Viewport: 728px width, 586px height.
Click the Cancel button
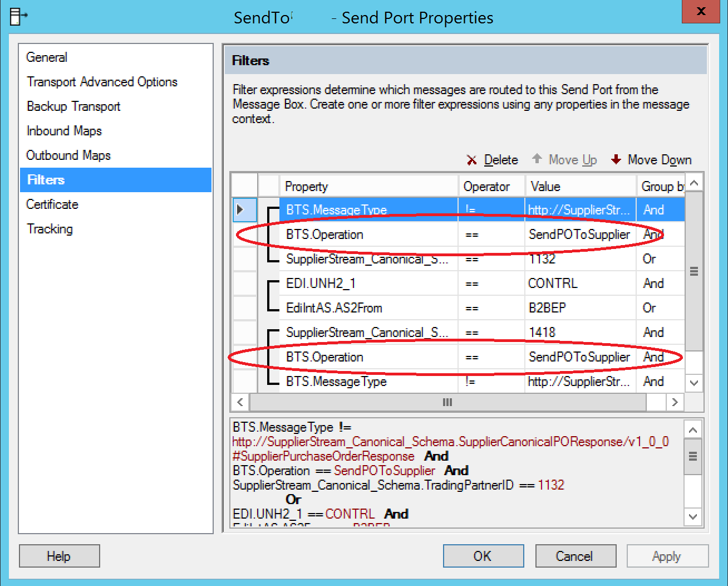(575, 556)
